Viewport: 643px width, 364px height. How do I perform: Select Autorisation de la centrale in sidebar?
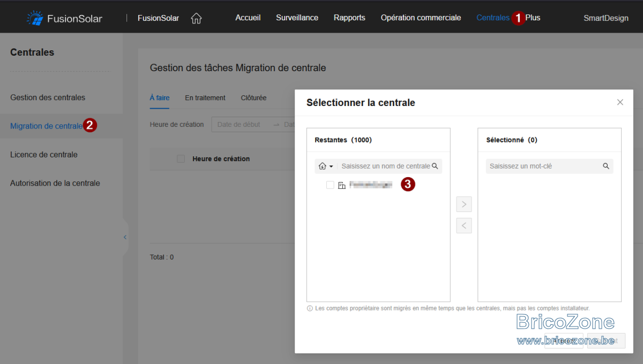coord(55,183)
